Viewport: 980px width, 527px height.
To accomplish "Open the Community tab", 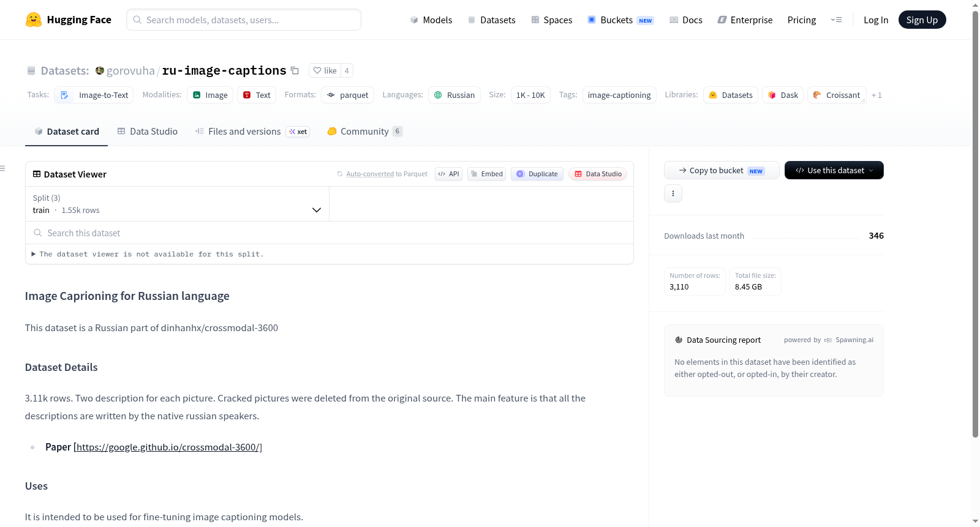I will [364, 132].
